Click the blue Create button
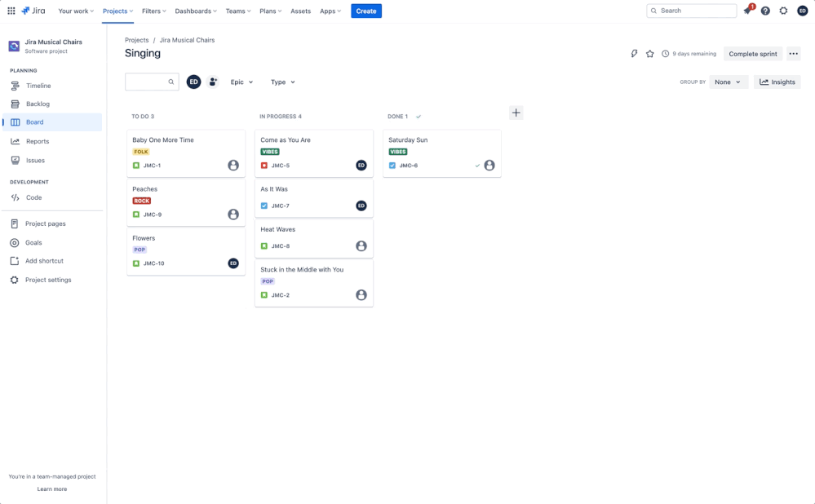 coord(366,11)
